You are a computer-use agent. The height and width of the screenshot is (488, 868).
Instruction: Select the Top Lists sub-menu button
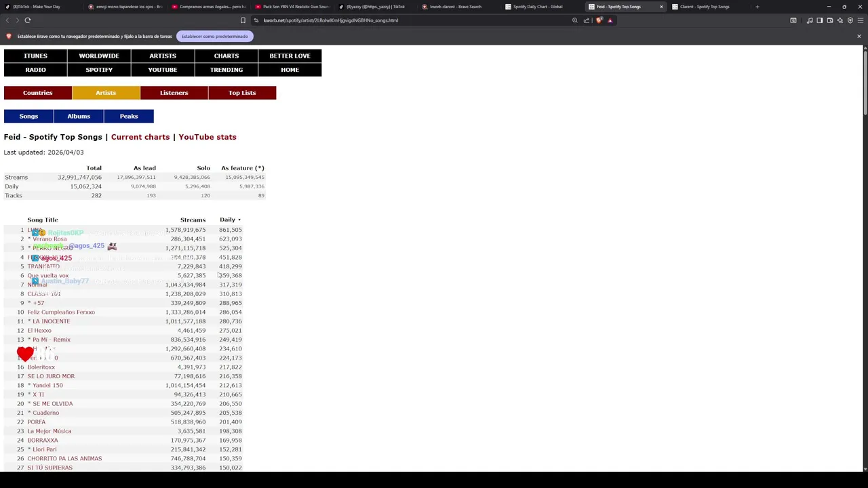coord(242,93)
